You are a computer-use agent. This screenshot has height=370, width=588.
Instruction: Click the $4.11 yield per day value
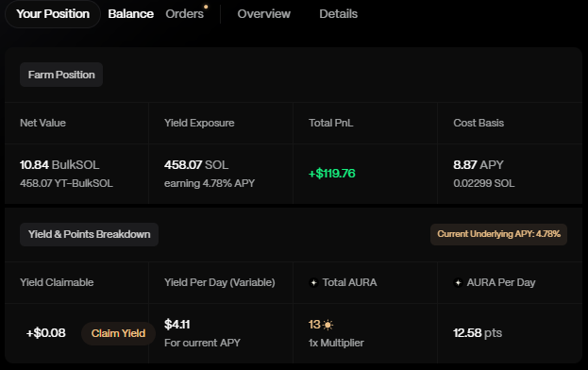click(x=177, y=325)
